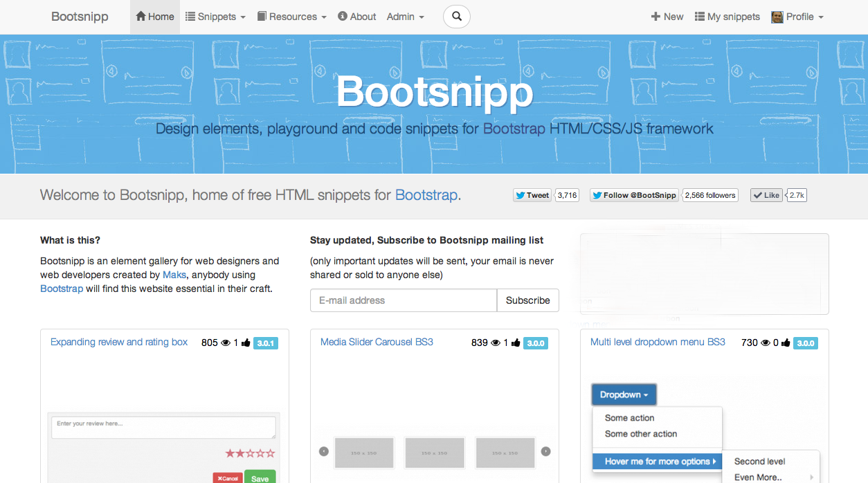
Task: Click 3.0.0 badge on Multi level dropdown snippet
Action: 806,343
